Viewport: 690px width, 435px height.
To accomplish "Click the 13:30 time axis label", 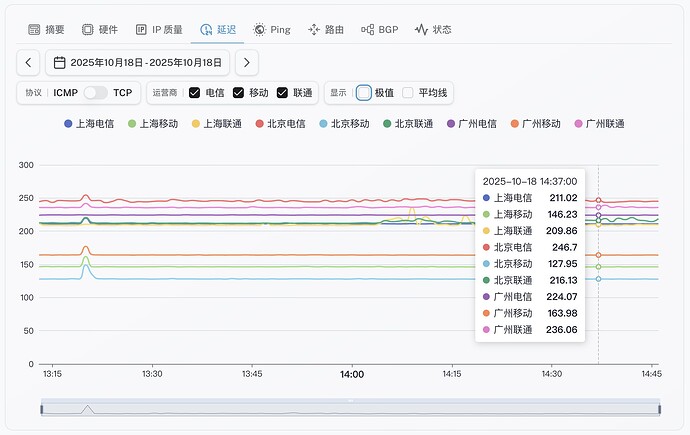I will pyautogui.click(x=152, y=374).
